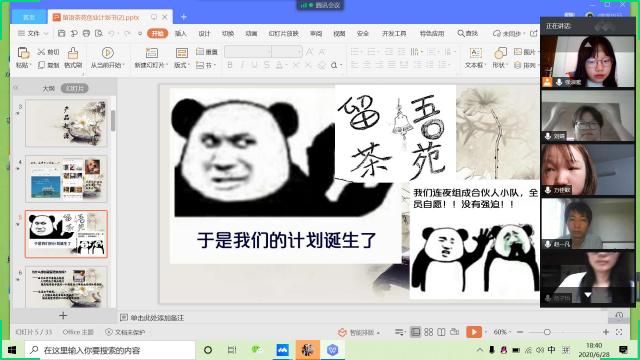Click the share/export icon at ribbon right
Image resolution: width=640 pixels, height=360 pixels.
pos(533,33)
